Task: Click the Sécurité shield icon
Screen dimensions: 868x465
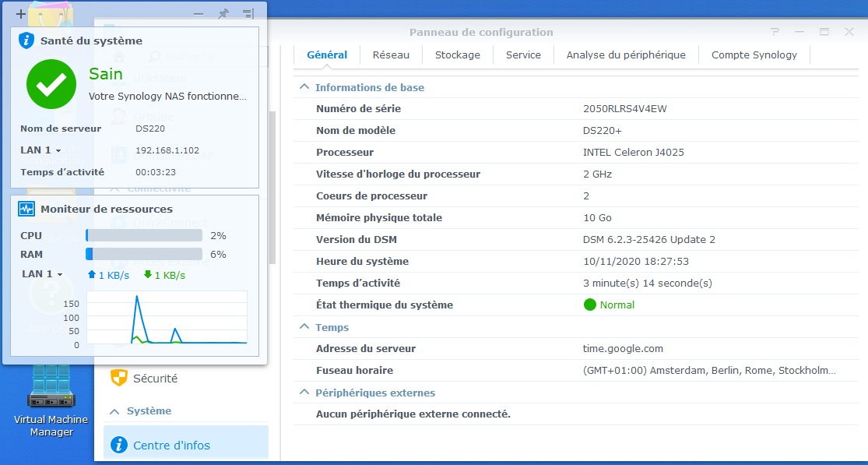Action: click(x=118, y=378)
